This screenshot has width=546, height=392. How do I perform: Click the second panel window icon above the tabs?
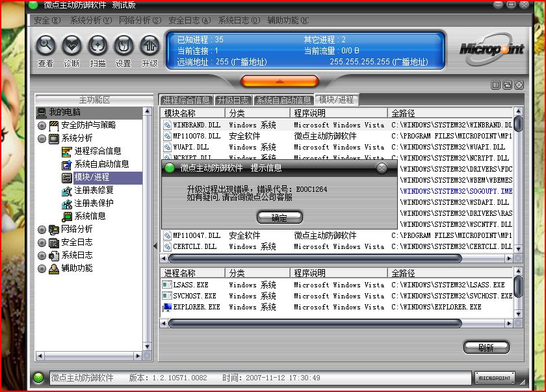point(508,85)
